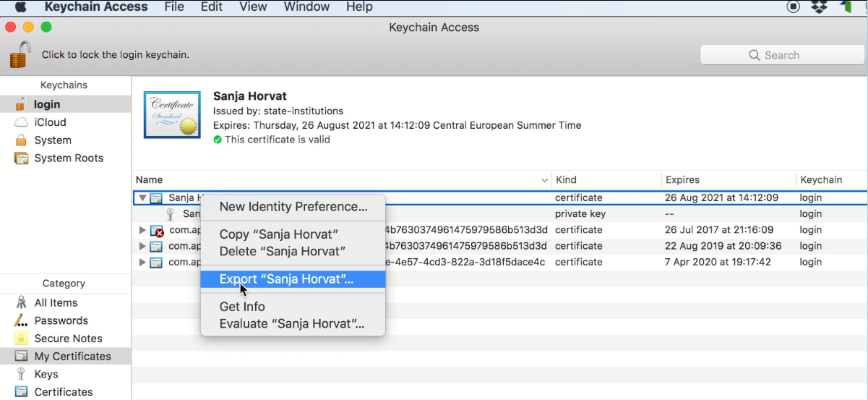Collapse the Sanja Horvat certificate disclosure triangle
Image resolution: width=868 pixels, height=400 pixels.
(x=142, y=197)
